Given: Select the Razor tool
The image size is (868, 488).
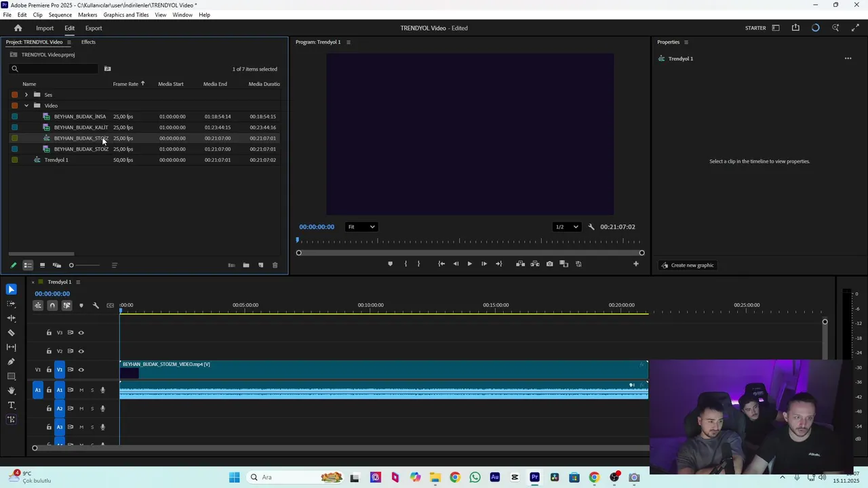Looking at the screenshot, I should 11,333.
